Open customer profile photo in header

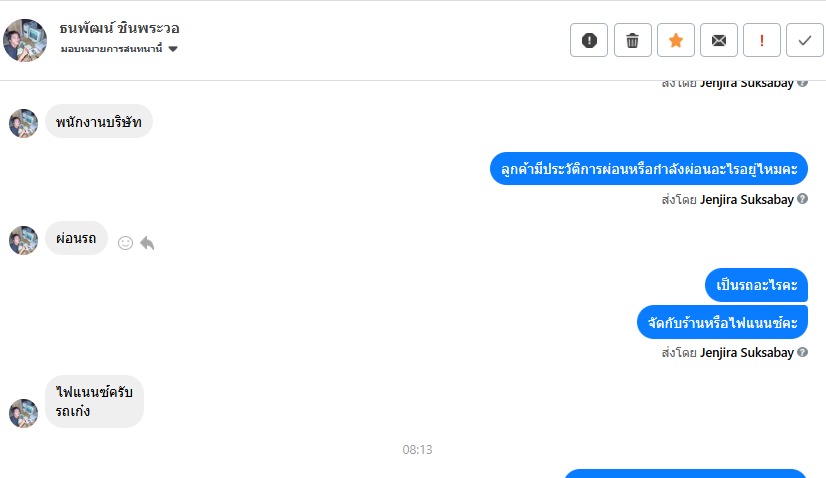(25, 40)
